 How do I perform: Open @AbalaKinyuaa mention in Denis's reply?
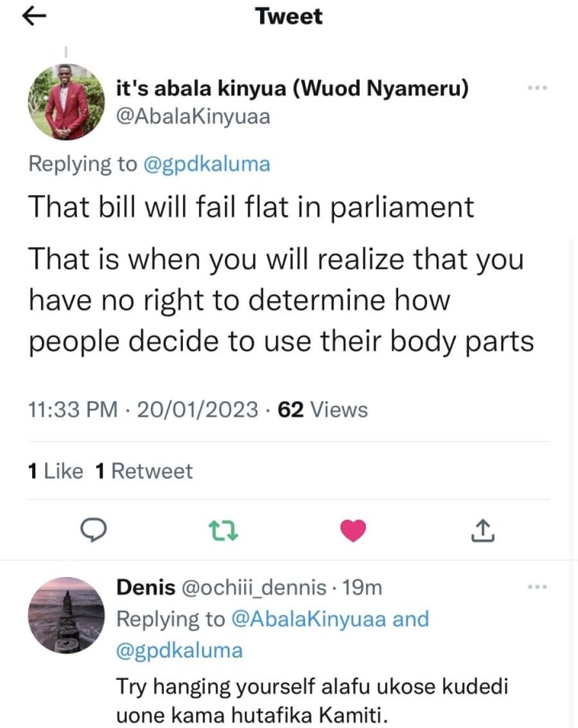point(307,619)
